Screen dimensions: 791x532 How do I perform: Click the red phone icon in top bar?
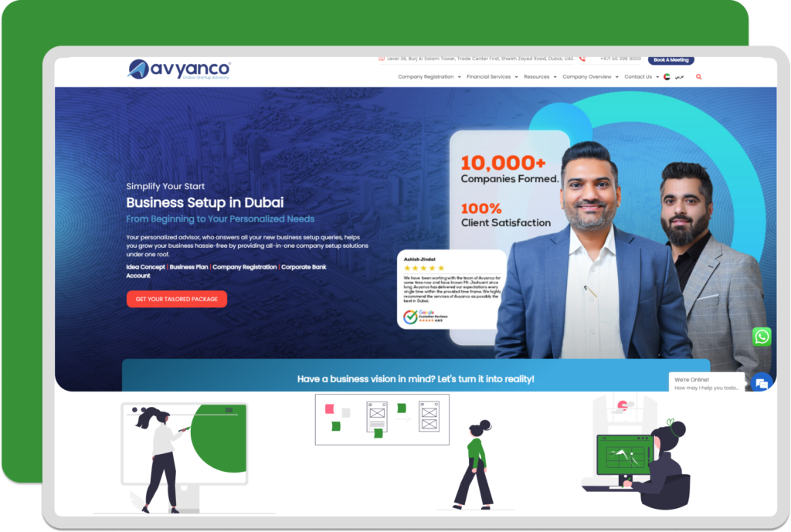(582, 59)
